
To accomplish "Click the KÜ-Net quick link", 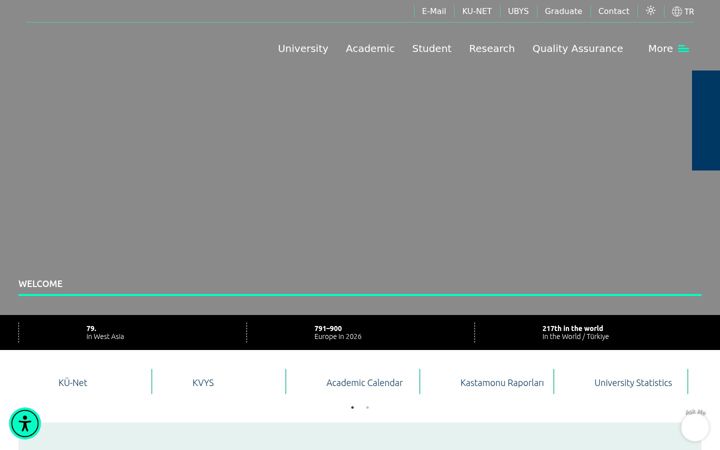I will [x=73, y=382].
